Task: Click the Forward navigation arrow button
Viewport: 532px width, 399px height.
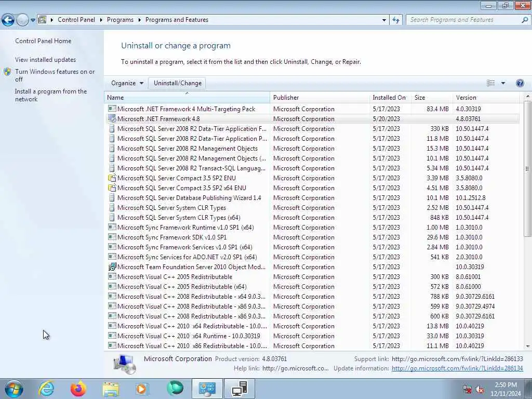Action: (22, 20)
